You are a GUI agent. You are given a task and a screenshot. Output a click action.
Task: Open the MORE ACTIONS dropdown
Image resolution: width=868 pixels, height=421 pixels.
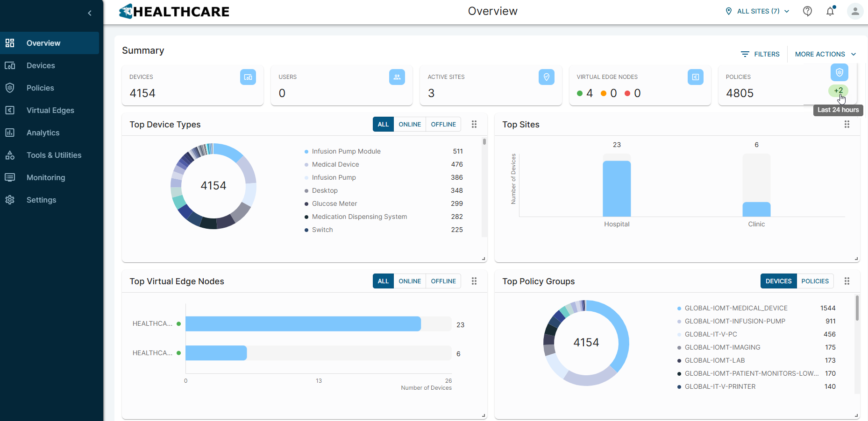point(825,54)
